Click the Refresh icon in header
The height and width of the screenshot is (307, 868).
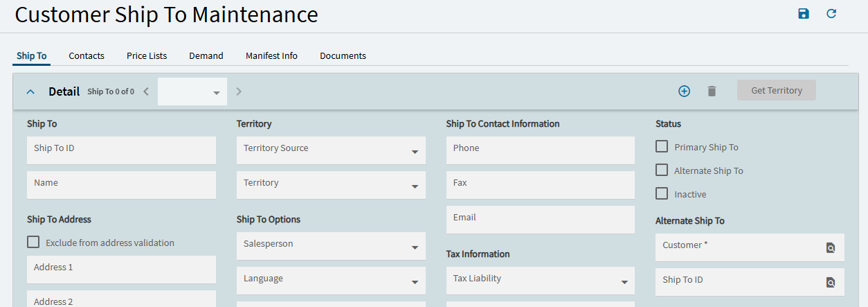coord(831,14)
